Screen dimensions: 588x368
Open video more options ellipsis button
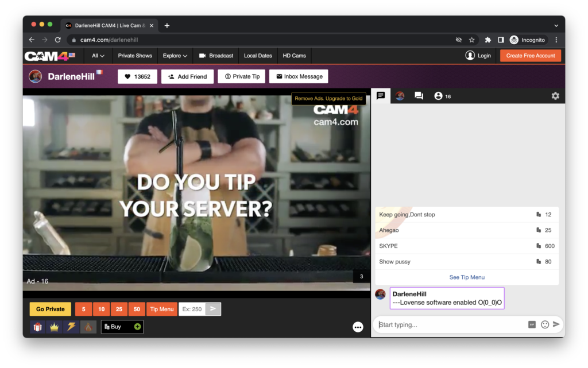point(358,327)
